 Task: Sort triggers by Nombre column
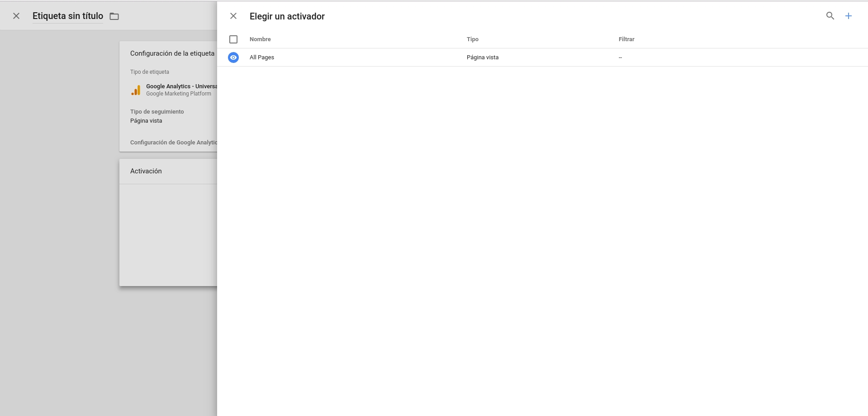click(260, 39)
